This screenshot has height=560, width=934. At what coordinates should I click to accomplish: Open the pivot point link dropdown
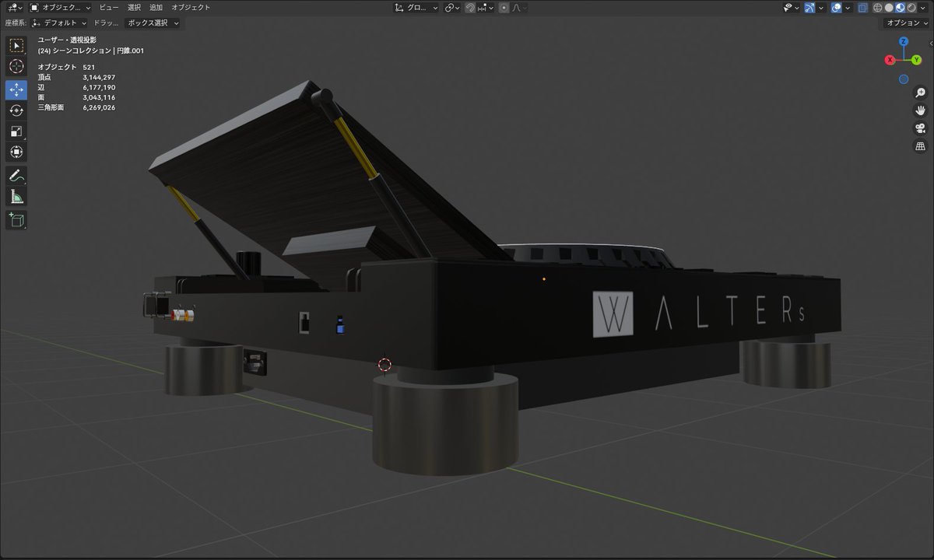tap(452, 7)
